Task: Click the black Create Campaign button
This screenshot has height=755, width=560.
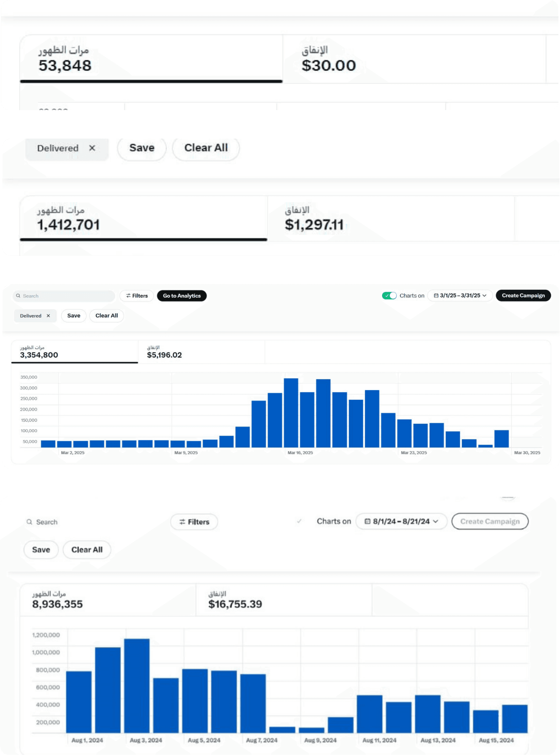Action: click(x=523, y=295)
